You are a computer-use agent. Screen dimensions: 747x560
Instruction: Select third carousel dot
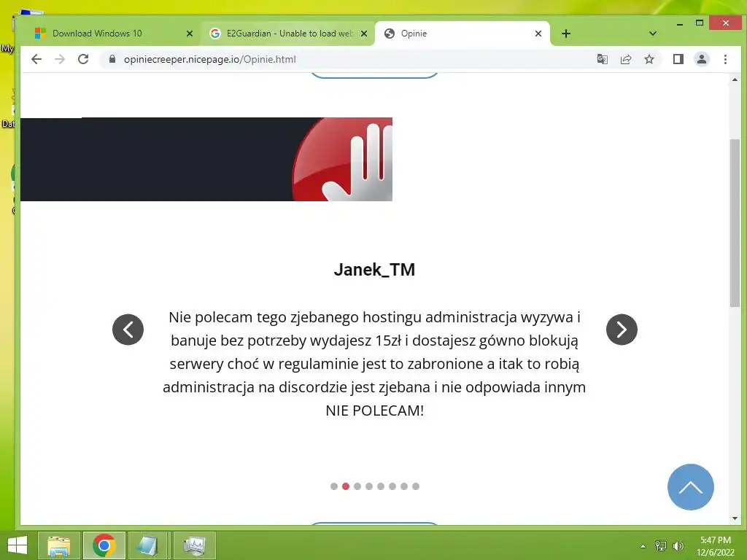(x=357, y=486)
